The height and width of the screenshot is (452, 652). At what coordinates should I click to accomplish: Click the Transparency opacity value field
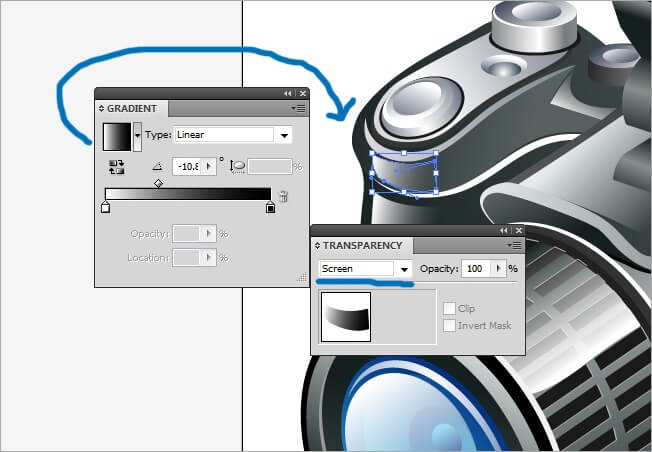click(x=476, y=269)
